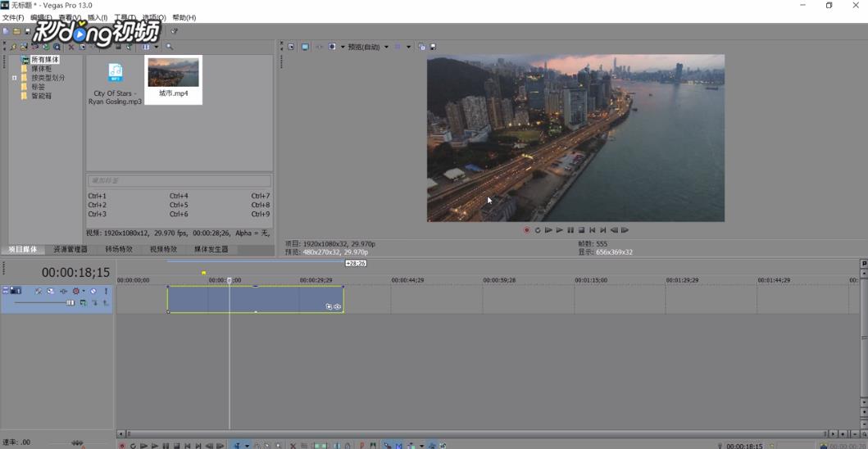The width and height of the screenshot is (868, 449).
Task: Click the Search media magnifier icon
Action: 170,47
